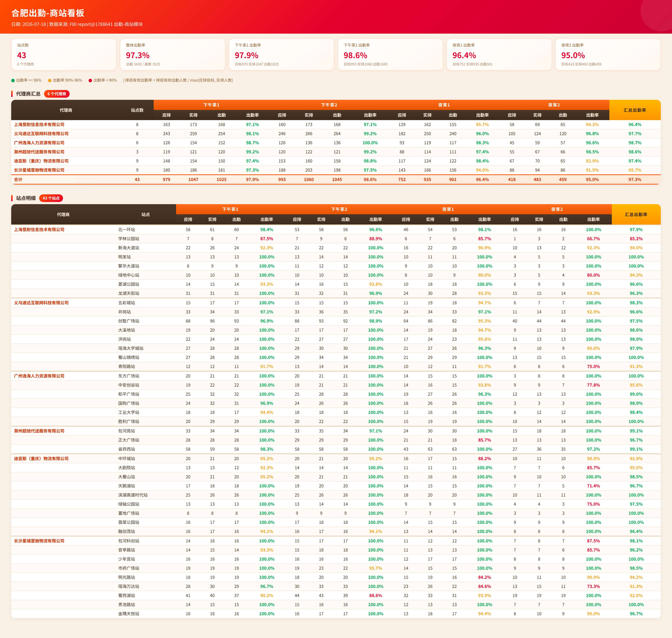Select 滁州超旭代送服务有限公司 in agent summary table
The width and height of the screenshot is (672, 638).
tap(39, 152)
